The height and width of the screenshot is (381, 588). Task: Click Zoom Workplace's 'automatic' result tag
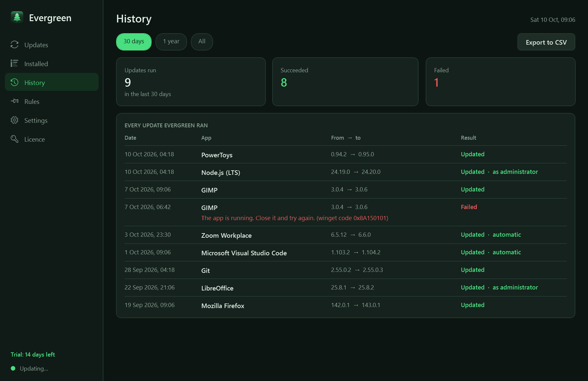[x=507, y=234]
